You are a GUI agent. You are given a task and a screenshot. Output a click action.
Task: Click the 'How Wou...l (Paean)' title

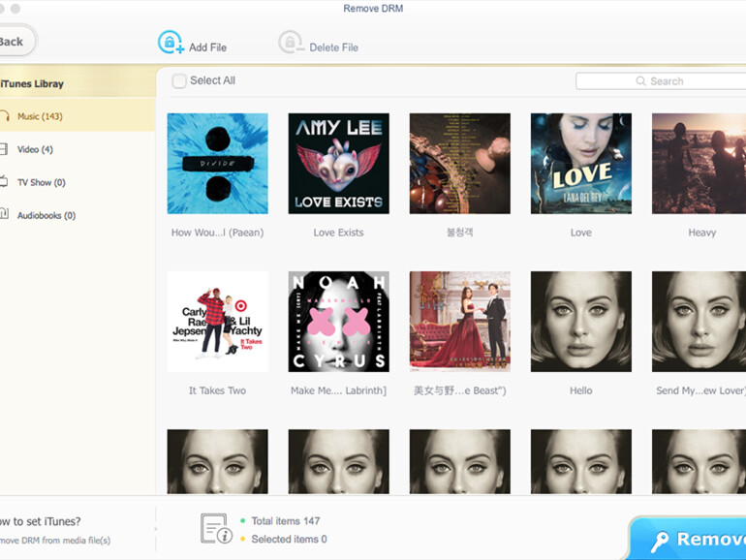coord(217,233)
